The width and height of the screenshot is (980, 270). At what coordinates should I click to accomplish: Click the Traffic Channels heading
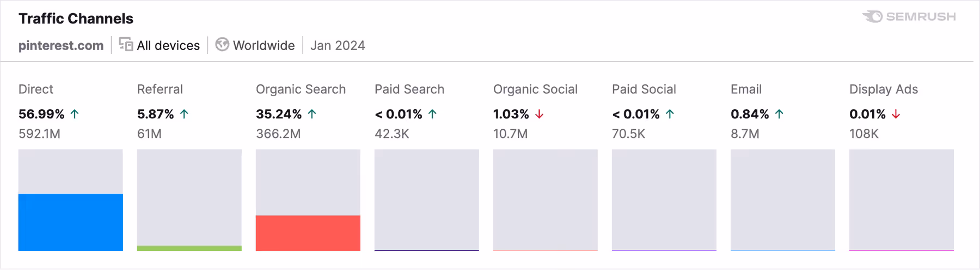pyautogui.click(x=76, y=19)
